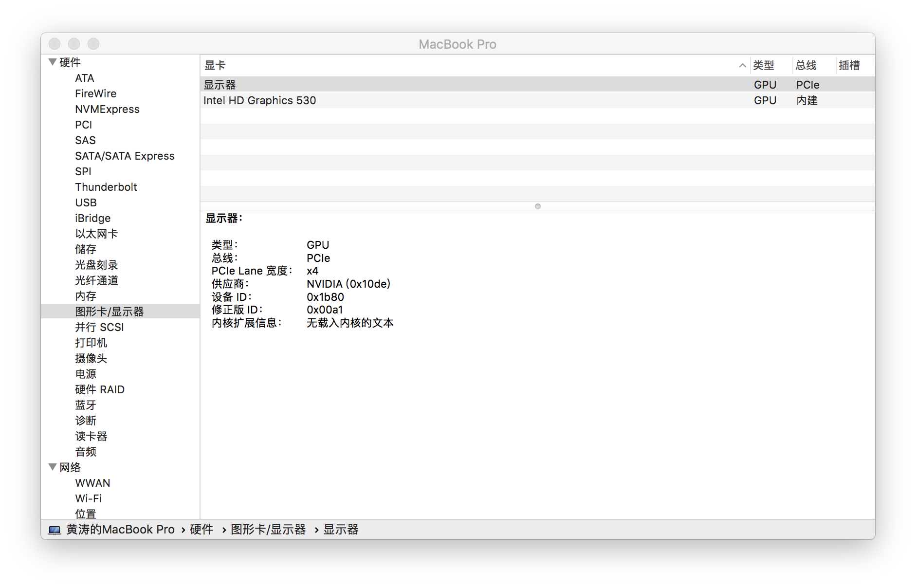Viewport: 916px width, 588px height.
Task: Select 图形卡/显示器 in the sidebar
Action: (110, 312)
